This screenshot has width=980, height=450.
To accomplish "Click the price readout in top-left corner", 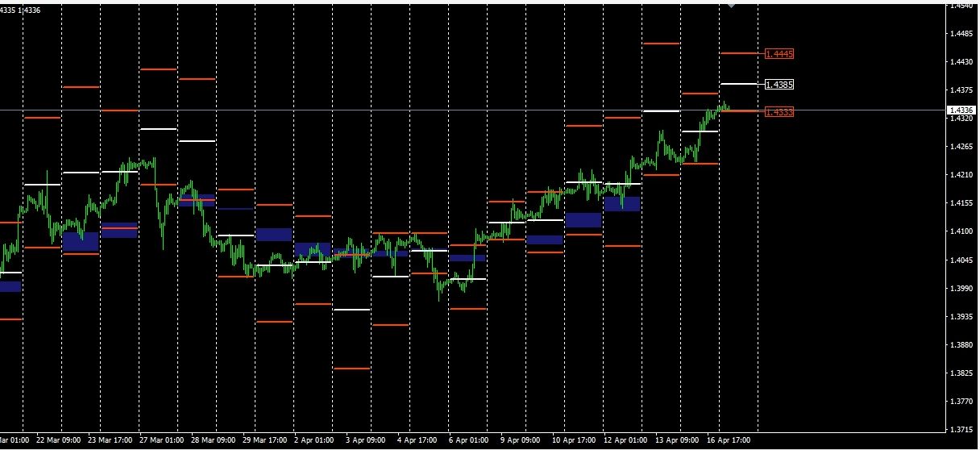I will click(x=20, y=10).
